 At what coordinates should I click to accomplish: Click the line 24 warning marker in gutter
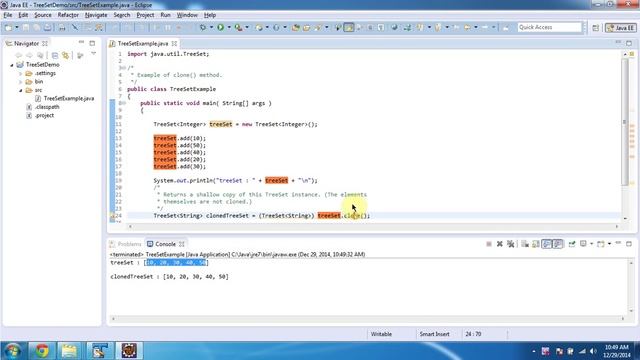[x=113, y=216]
